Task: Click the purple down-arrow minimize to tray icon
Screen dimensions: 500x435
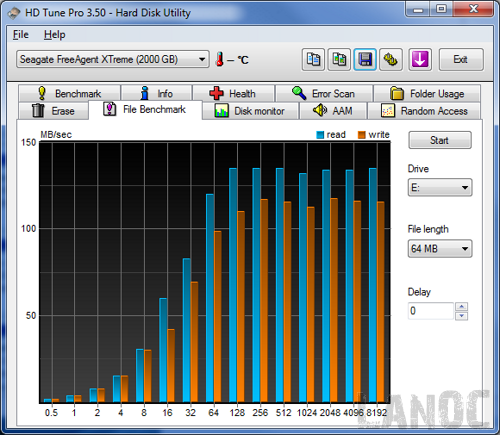Action: 420,60
